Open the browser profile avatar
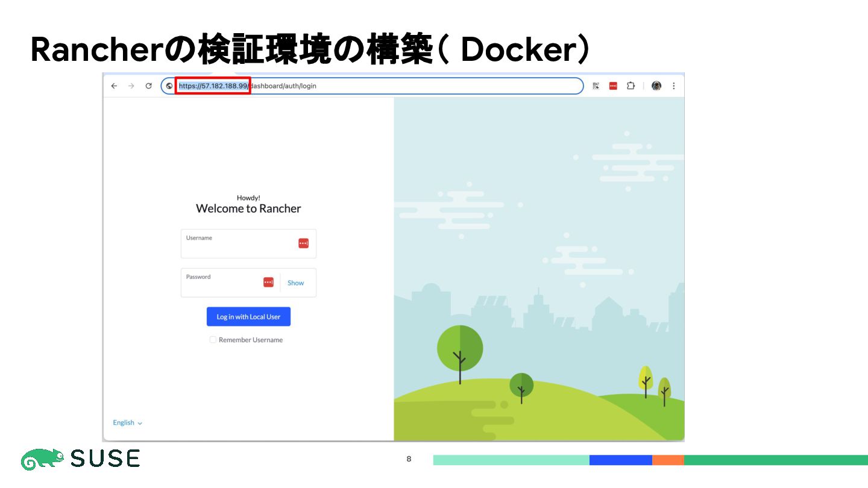The image size is (868, 488). [656, 86]
